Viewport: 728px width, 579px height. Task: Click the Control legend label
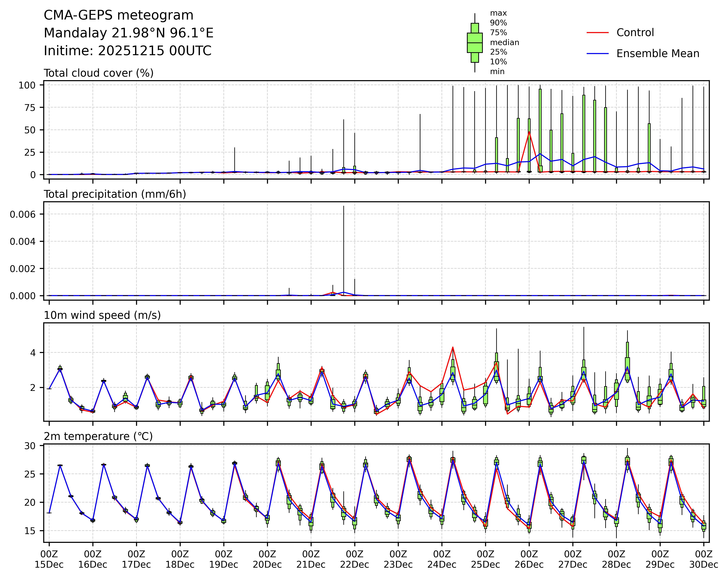[635, 33]
